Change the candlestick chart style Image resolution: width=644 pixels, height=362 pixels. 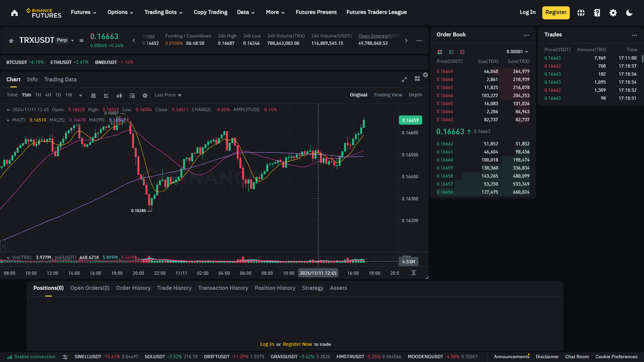(119, 96)
